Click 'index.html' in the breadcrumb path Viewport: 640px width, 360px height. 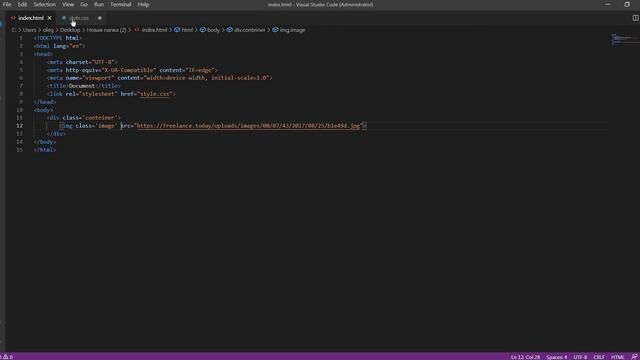click(x=154, y=30)
